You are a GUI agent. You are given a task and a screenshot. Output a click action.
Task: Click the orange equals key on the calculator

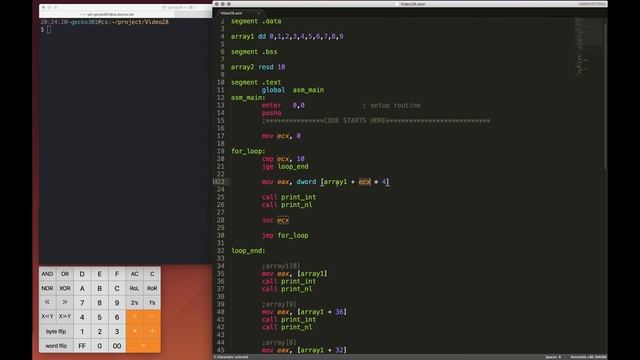(143, 346)
